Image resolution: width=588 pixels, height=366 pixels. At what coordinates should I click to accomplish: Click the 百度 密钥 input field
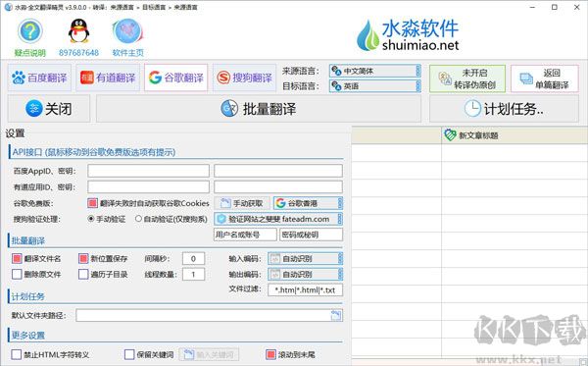point(278,171)
